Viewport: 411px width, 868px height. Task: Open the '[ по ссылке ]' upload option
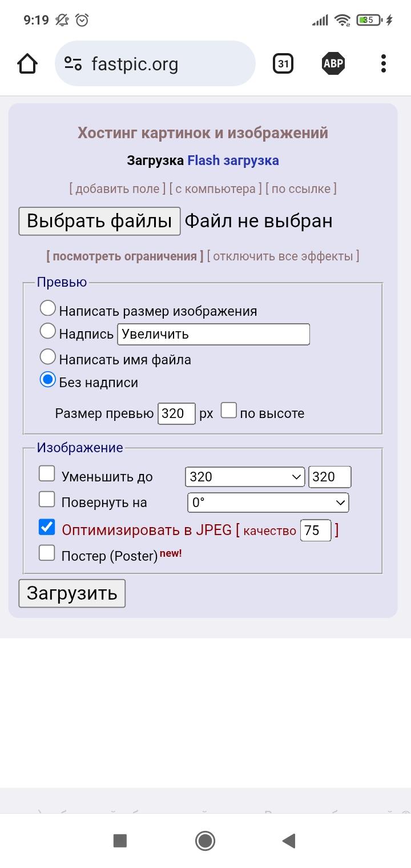click(301, 188)
